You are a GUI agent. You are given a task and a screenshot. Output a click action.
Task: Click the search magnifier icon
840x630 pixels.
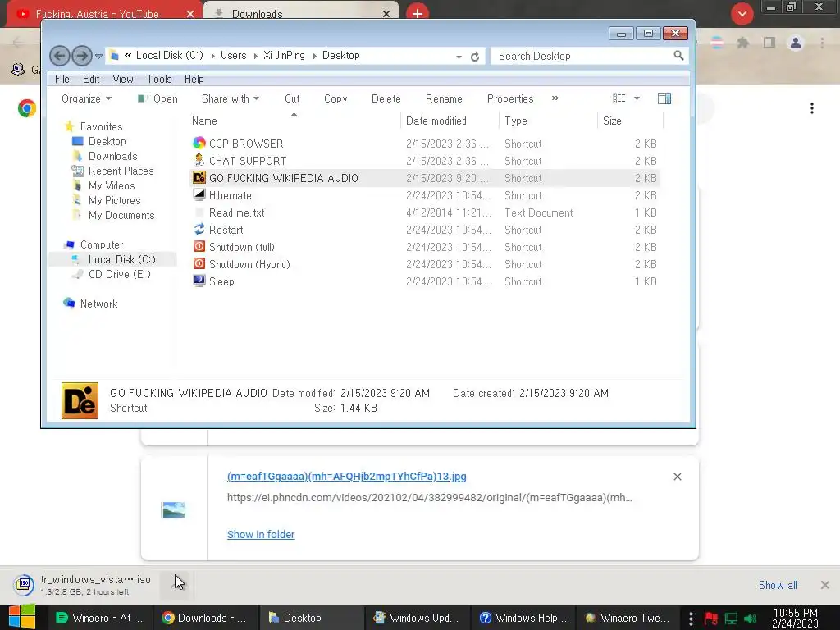[678, 55]
